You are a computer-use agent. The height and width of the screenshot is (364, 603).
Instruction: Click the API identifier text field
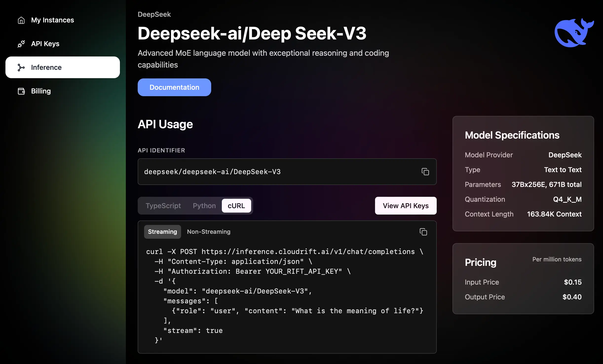(271, 172)
